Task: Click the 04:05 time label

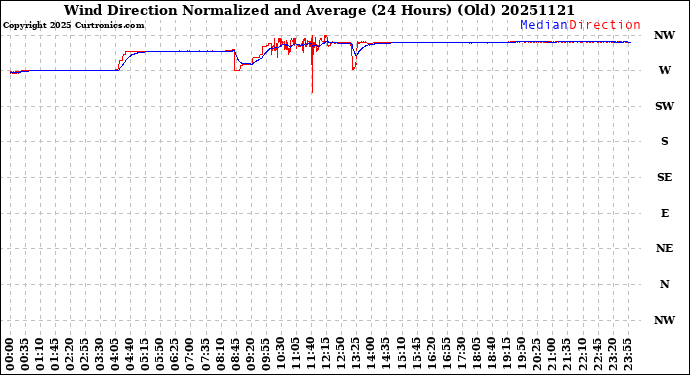Action: pyautogui.click(x=115, y=355)
